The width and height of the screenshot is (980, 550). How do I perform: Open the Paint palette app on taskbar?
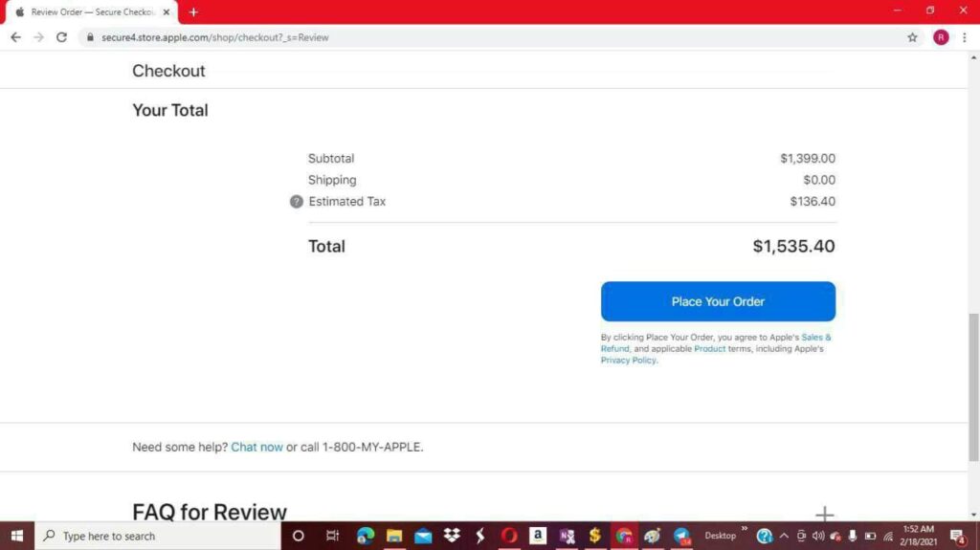(653, 536)
